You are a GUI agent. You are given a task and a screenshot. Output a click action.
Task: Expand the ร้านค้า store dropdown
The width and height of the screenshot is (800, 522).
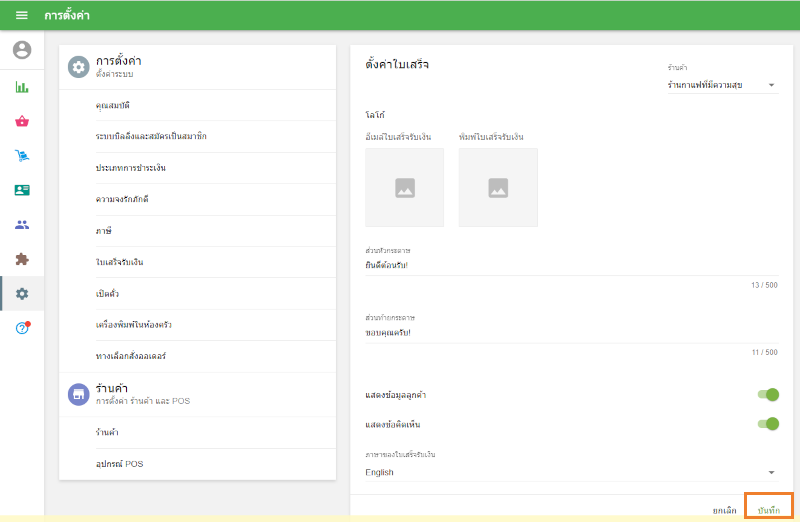click(721, 86)
